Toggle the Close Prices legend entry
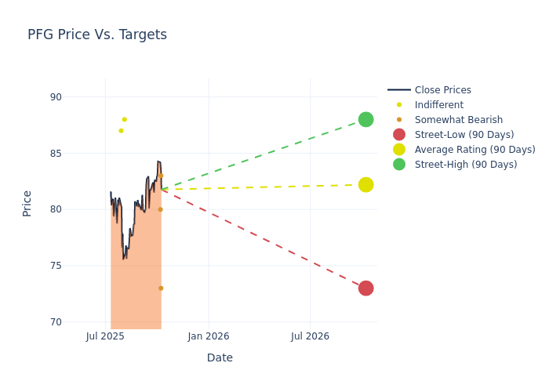Screen dimensions: 549x392 coord(442,90)
